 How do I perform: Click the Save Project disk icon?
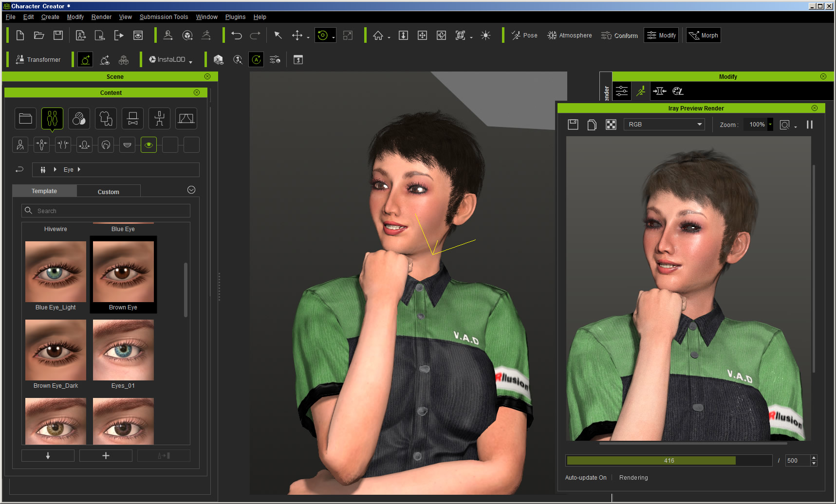pyautogui.click(x=58, y=36)
